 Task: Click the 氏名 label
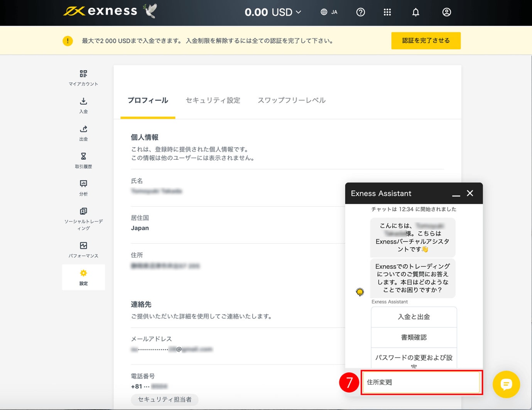tap(137, 181)
